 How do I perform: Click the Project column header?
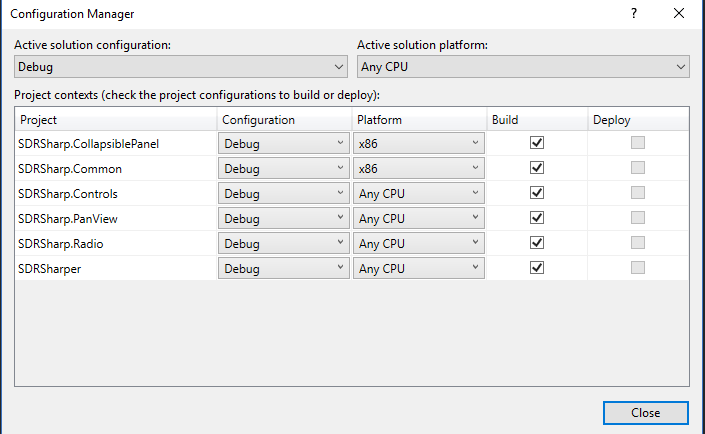pyautogui.click(x=116, y=119)
